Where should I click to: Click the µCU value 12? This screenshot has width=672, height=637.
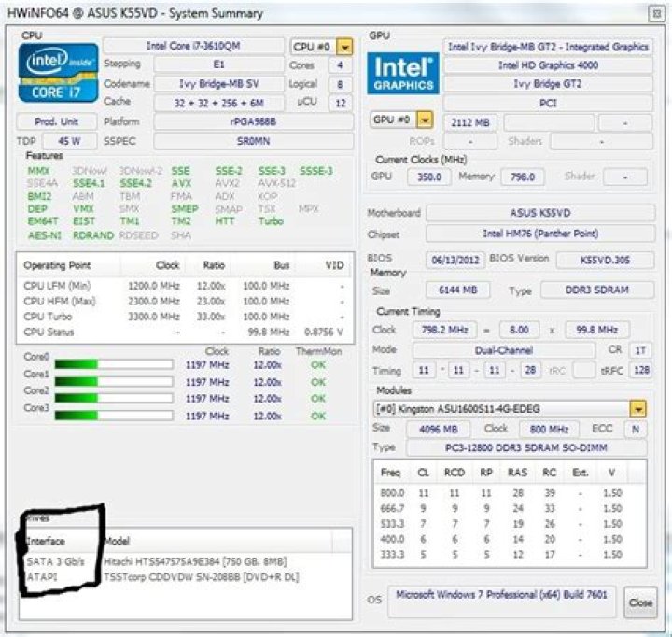click(341, 103)
